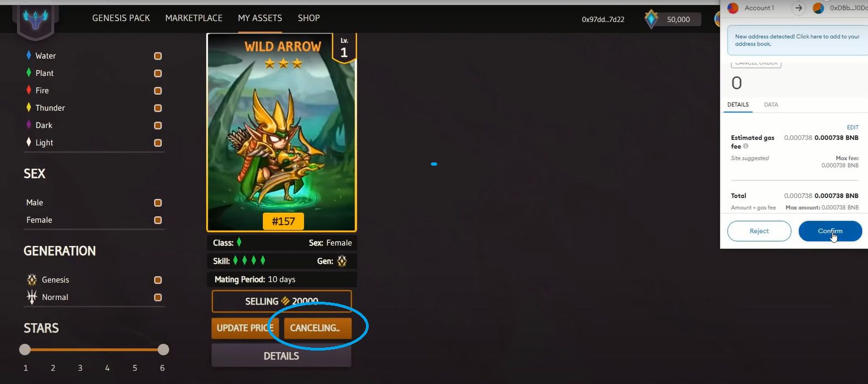Click the Reject button
Screen dimensions: 868x384
(x=759, y=231)
